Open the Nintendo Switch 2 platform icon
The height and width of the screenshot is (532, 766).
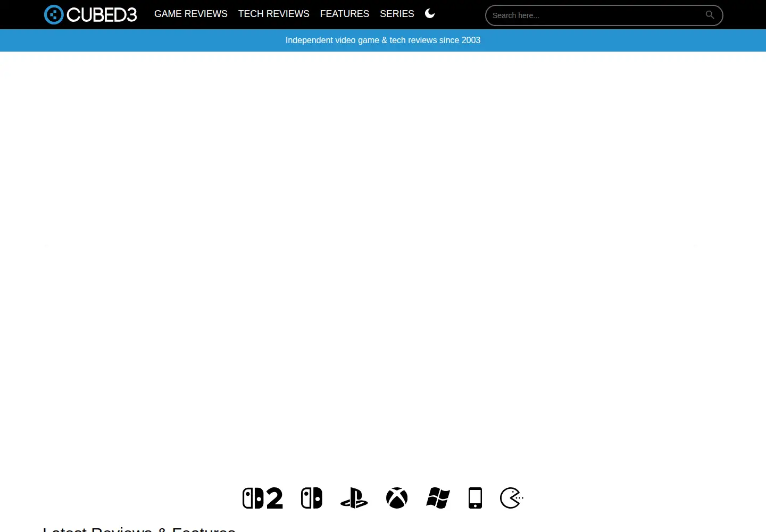click(263, 498)
